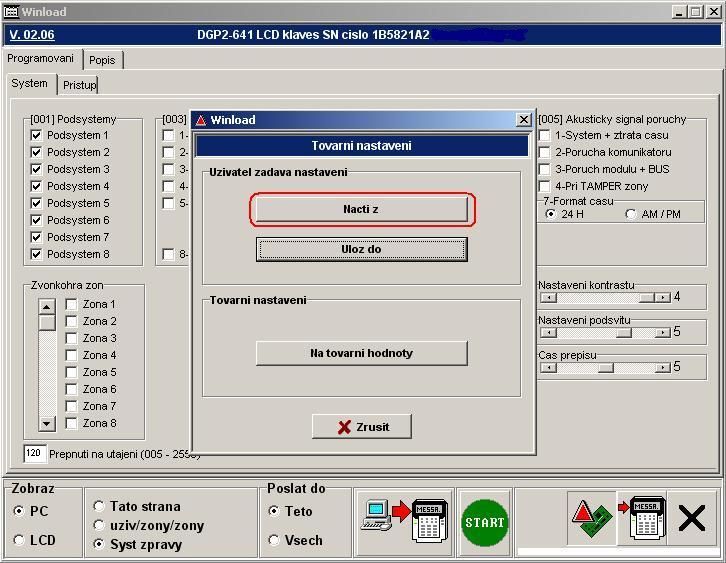Select the LCD radio button under Zobraz
This screenshot has height=563, width=726.
tap(20, 540)
